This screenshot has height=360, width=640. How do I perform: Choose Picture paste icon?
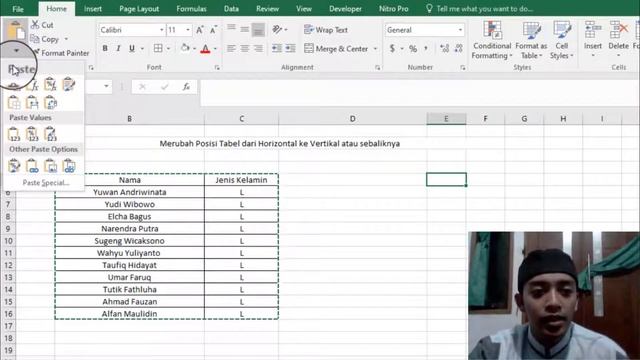click(x=50, y=166)
